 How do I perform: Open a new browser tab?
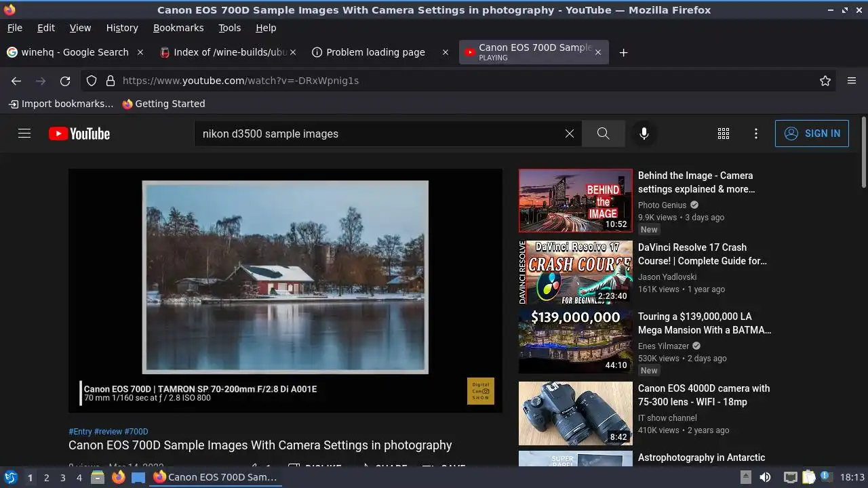(x=623, y=52)
